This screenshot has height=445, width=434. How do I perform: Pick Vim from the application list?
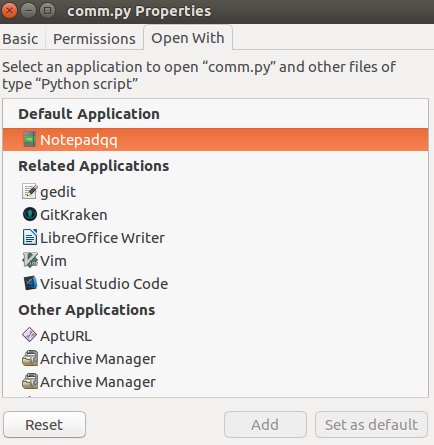[x=215, y=261]
